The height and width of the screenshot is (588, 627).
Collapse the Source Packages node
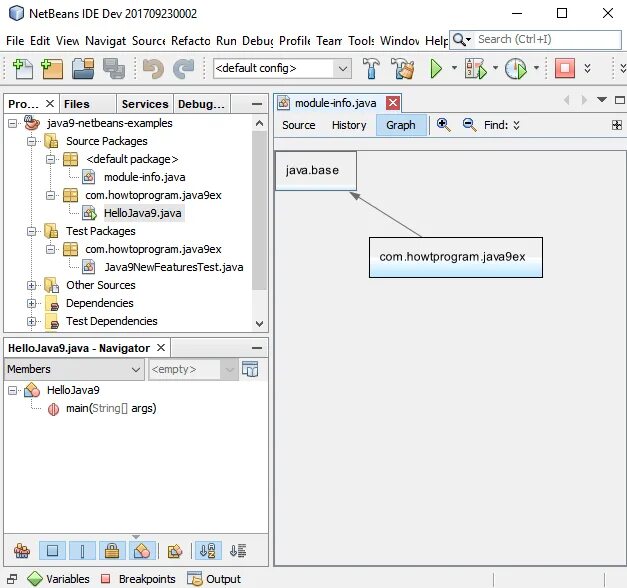click(32, 141)
